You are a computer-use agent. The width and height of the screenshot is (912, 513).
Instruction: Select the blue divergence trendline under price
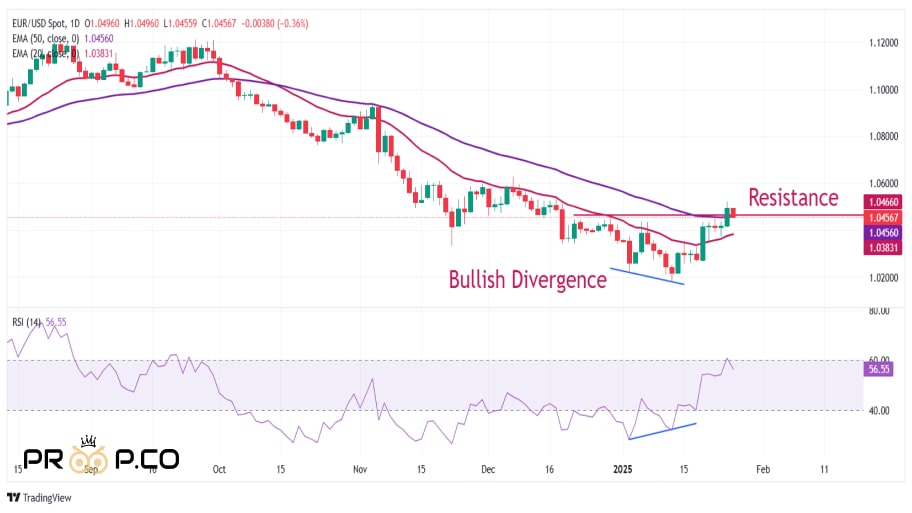click(x=647, y=276)
